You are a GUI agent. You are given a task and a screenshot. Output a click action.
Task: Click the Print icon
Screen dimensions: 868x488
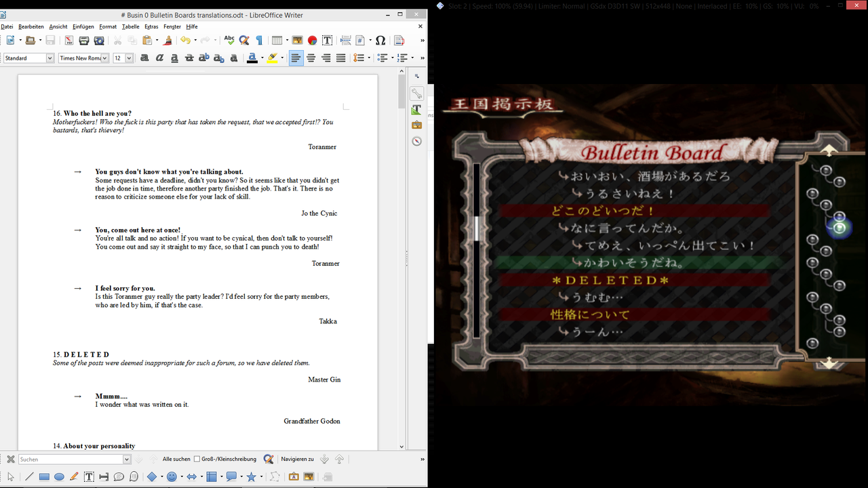(x=84, y=41)
